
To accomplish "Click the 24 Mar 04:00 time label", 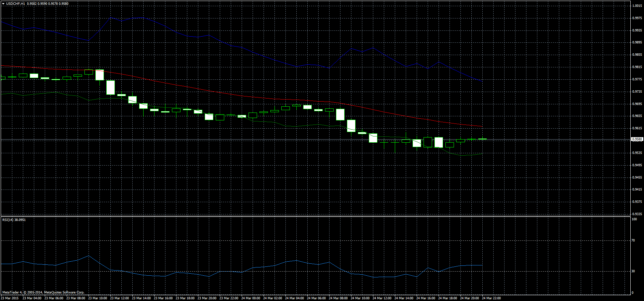I will (x=294, y=298).
